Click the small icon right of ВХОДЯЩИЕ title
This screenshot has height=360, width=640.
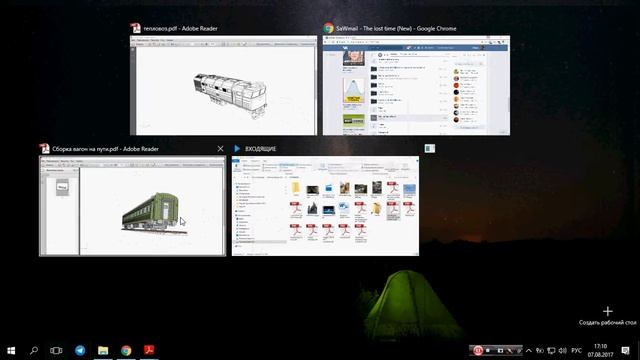click(429, 149)
